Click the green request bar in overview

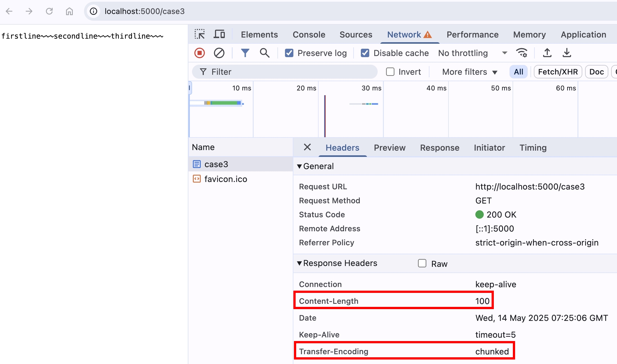tap(225, 103)
